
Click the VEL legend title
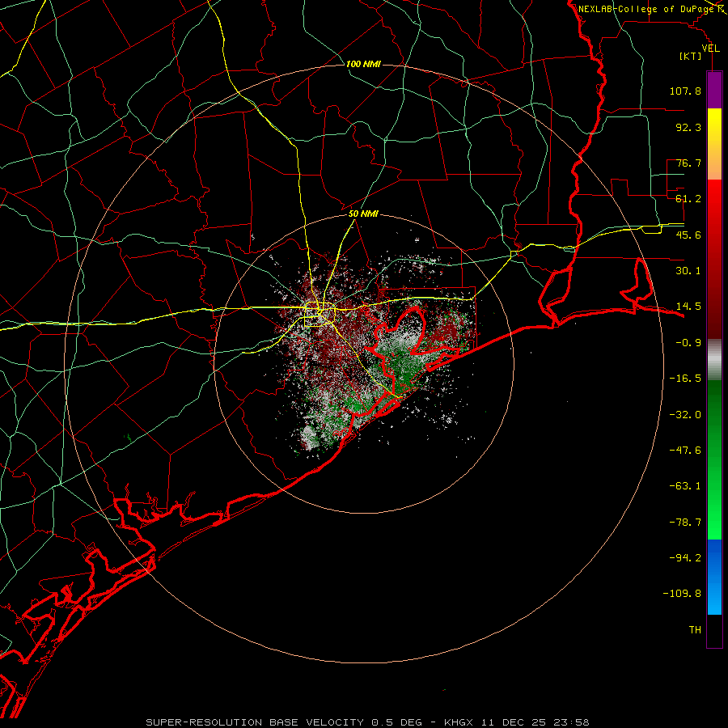[x=710, y=49]
